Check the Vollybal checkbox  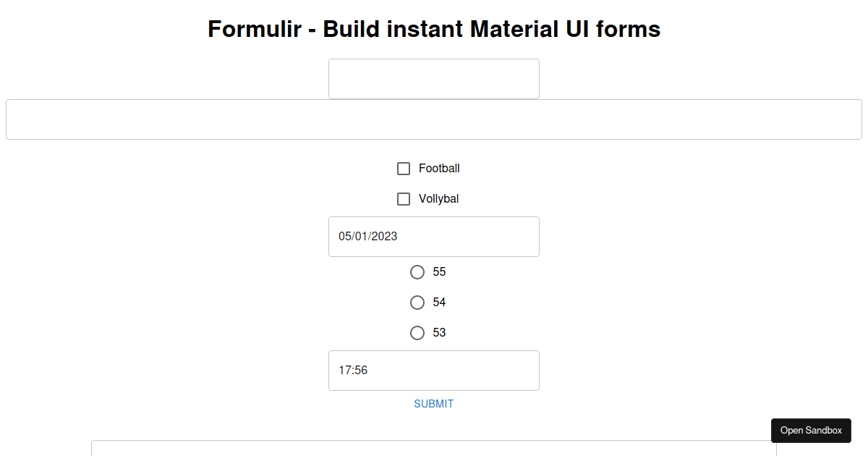coord(403,198)
